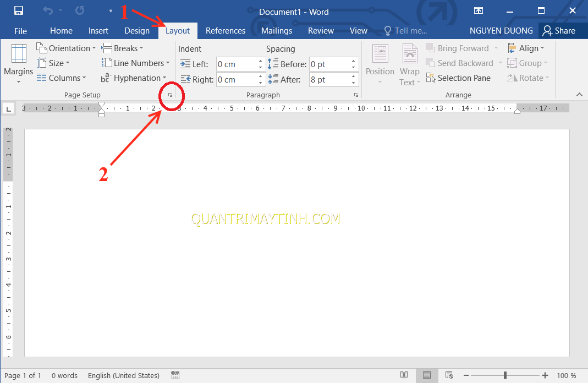Viewport: 588px width, 383px height.
Task: Open the Size dropdown
Action: tap(53, 63)
